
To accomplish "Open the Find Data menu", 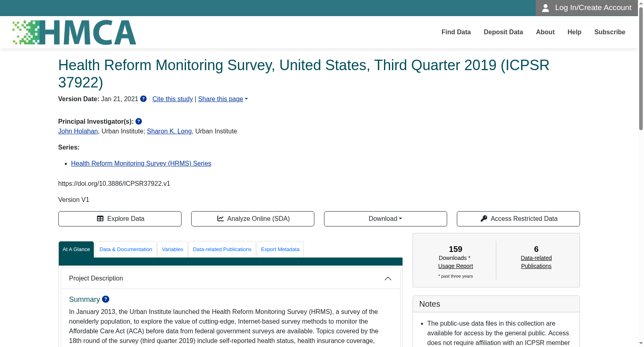I will pos(456,32).
